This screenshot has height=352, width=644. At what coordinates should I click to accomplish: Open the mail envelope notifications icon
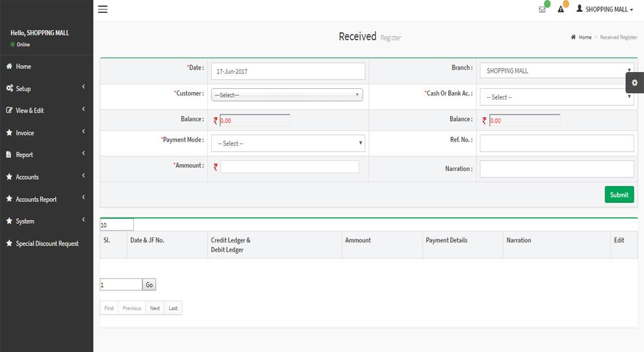pyautogui.click(x=542, y=10)
